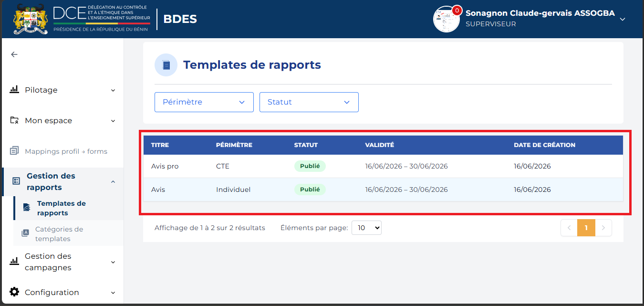This screenshot has width=644, height=306.
Task: Click the Mappings profil documents icon
Action: coord(14,151)
